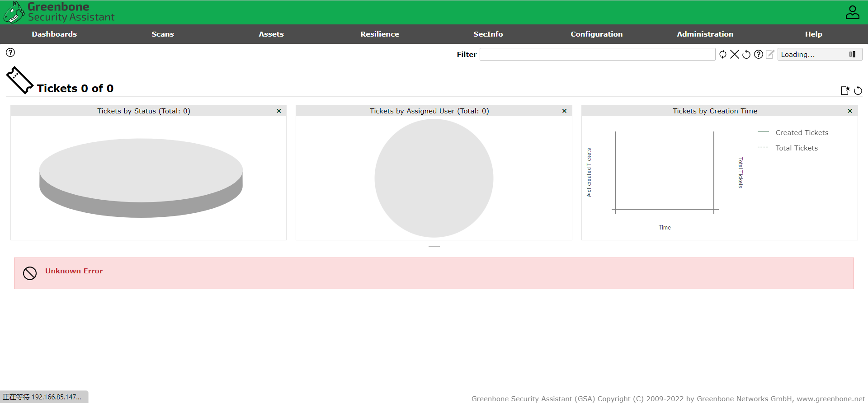Open the SecInfo menu
Viewport: 868px width, 403px height.
488,34
